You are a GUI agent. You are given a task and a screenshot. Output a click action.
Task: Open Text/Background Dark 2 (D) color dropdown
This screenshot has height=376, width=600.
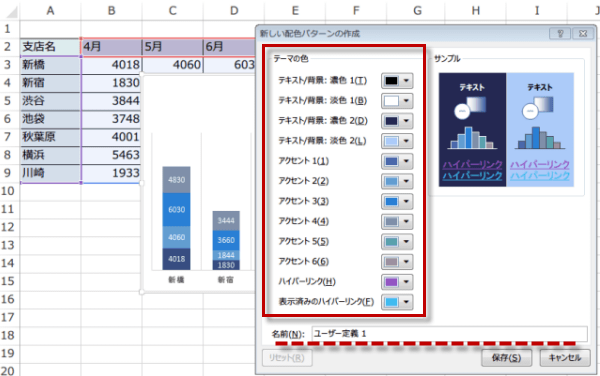[397, 121]
